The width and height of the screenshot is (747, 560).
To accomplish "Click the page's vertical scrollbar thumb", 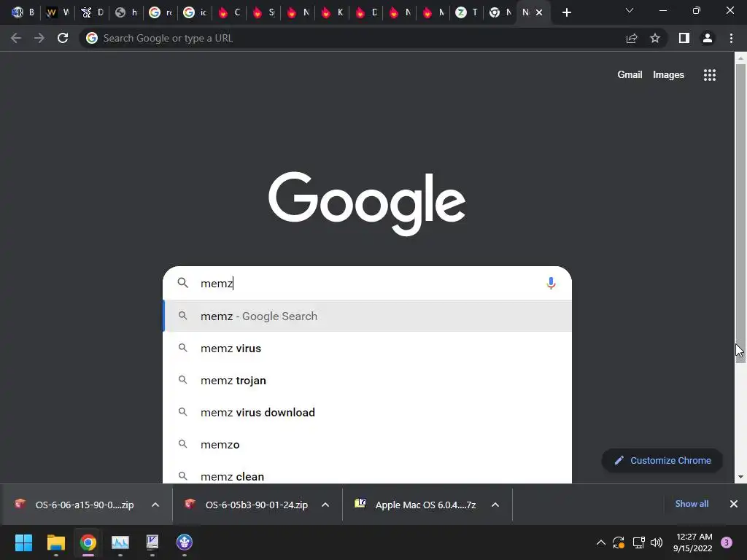I will coord(740,214).
